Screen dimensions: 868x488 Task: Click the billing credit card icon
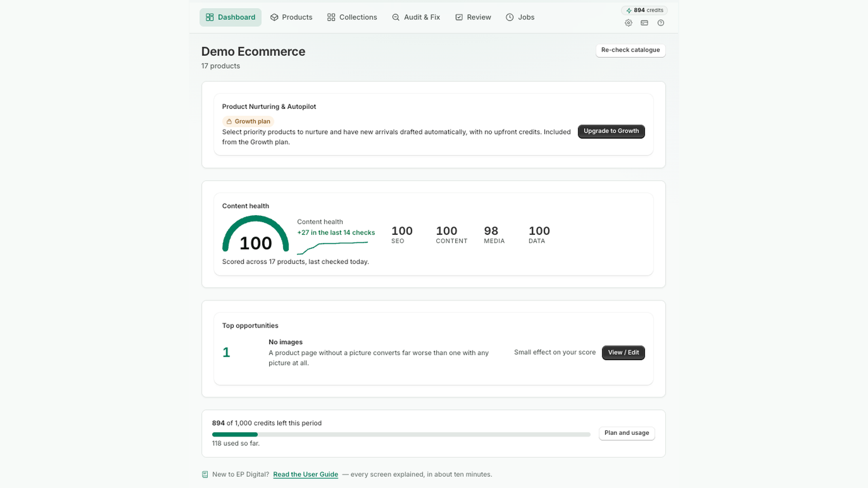[x=644, y=23]
